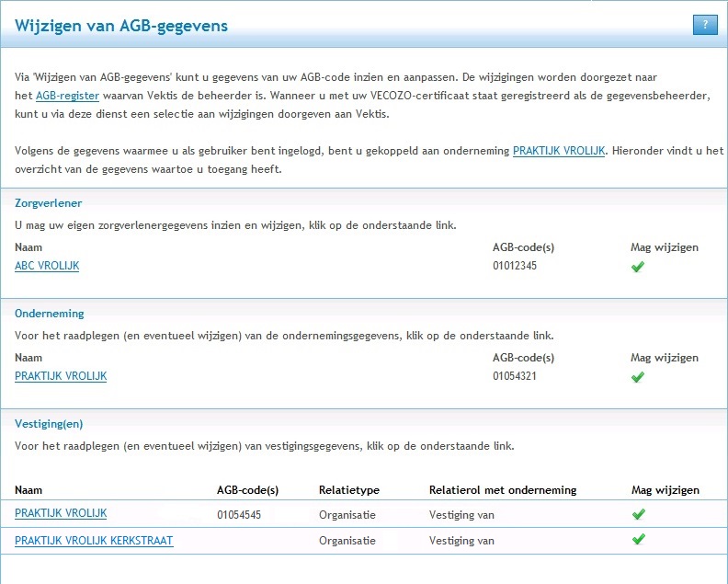Click green checkmark next to ABC VROLIJK
The image size is (728, 584).
638,267
